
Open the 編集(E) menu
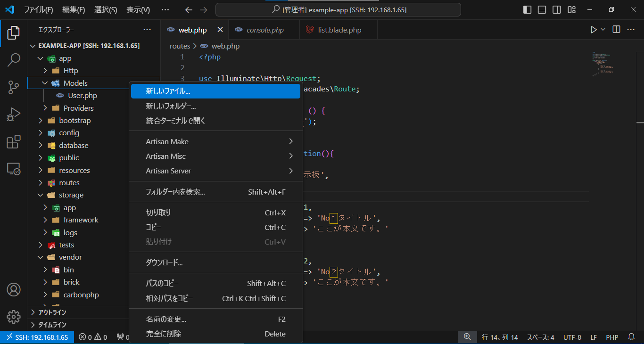coord(74,10)
